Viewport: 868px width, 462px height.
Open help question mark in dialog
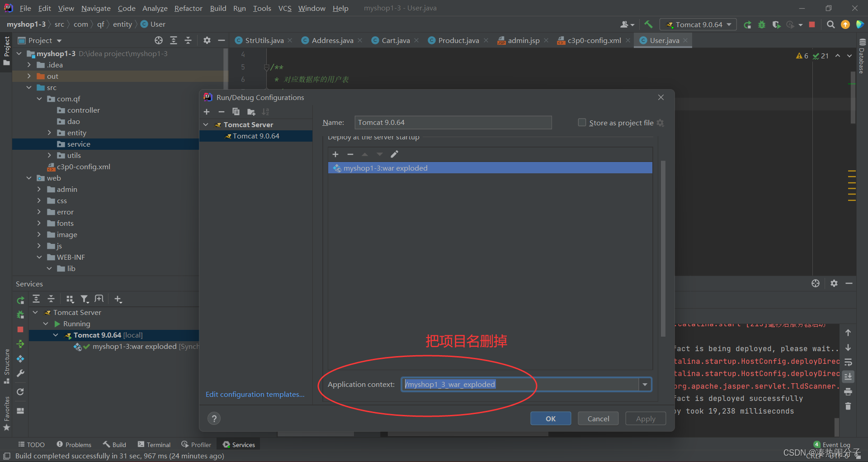coord(214,419)
